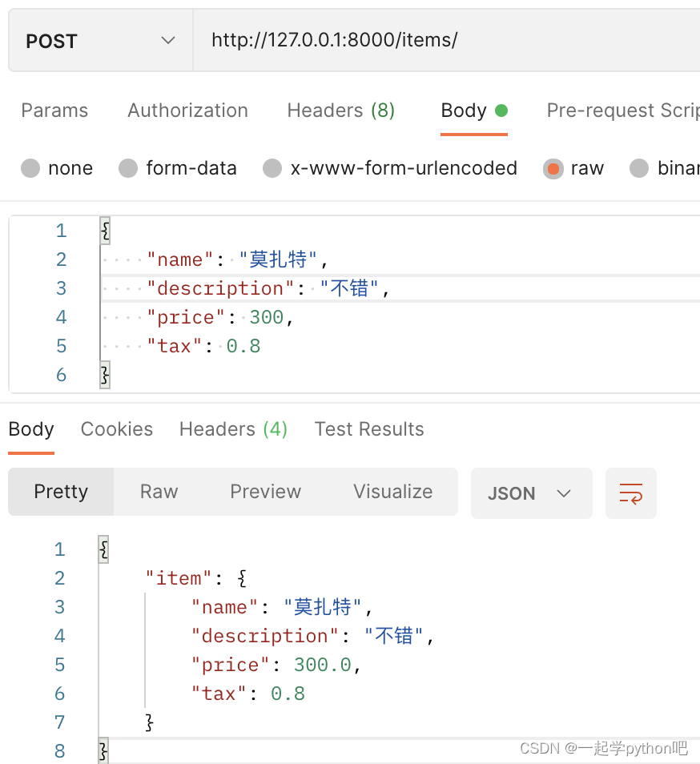Open the Authorization tab
The width and height of the screenshot is (700, 764).
(187, 111)
